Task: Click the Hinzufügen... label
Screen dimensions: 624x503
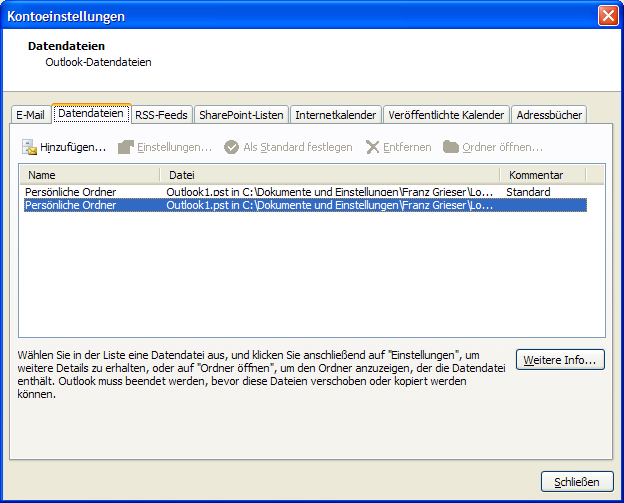Action: pos(73,147)
